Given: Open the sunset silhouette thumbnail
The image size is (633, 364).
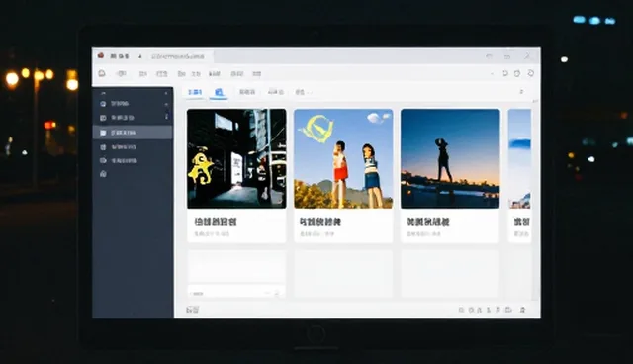Looking at the screenshot, I should 450,158.
